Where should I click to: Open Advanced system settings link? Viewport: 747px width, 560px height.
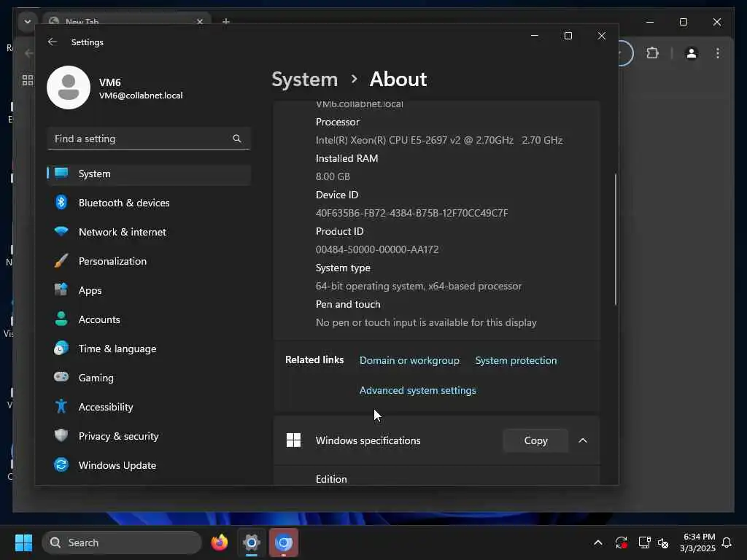[417, 391]
